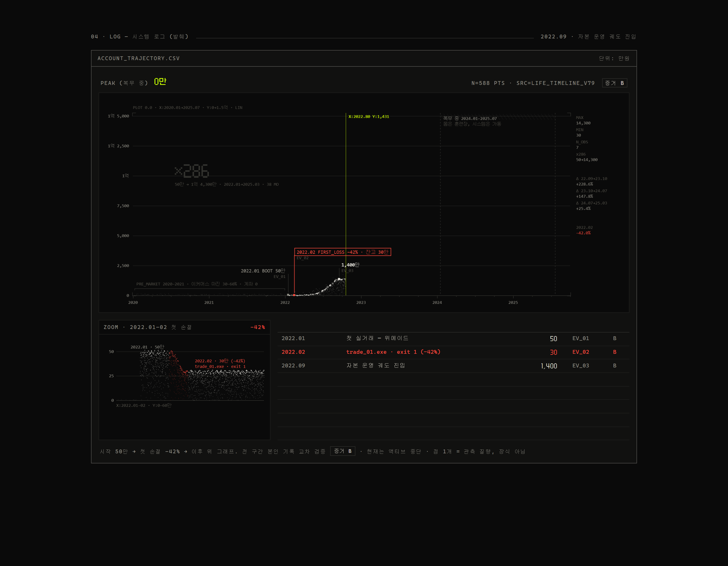The width and height of the screenshot is (728, 566).
Task: Select the 2022.01 BOOT 50만 chart marker
Action: click(263, 271)
